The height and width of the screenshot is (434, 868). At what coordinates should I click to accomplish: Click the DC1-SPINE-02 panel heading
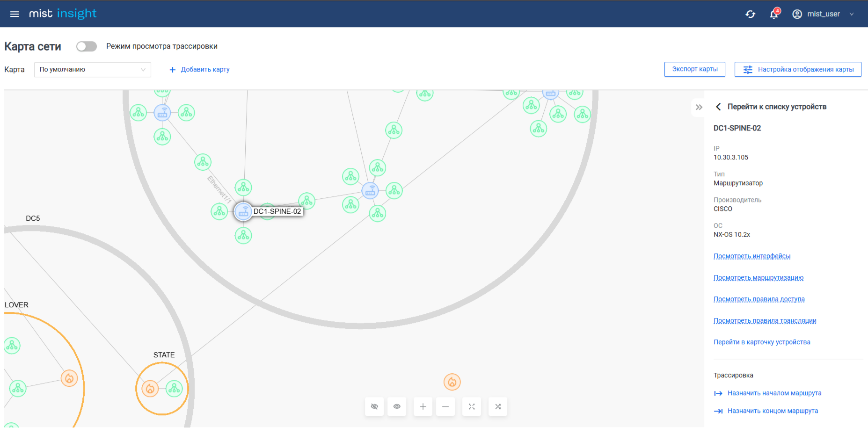737,128
